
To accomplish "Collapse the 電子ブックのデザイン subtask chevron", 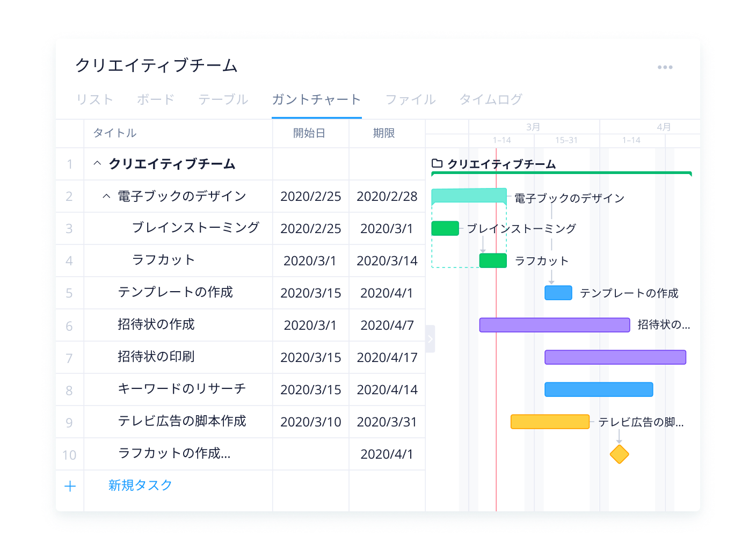I will (106, 196).
